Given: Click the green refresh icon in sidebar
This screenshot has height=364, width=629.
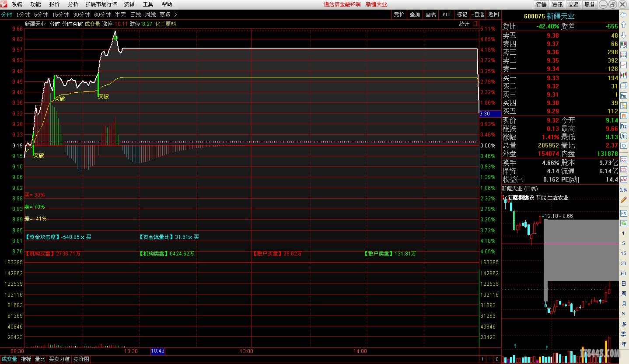Looking at the screenshot, I should pos(623,223).
